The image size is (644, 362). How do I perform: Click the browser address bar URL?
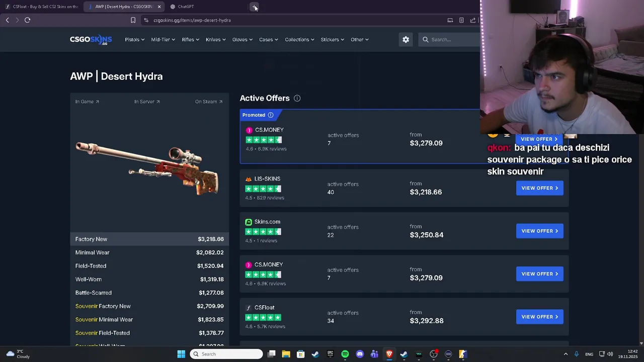coord(192,20)
